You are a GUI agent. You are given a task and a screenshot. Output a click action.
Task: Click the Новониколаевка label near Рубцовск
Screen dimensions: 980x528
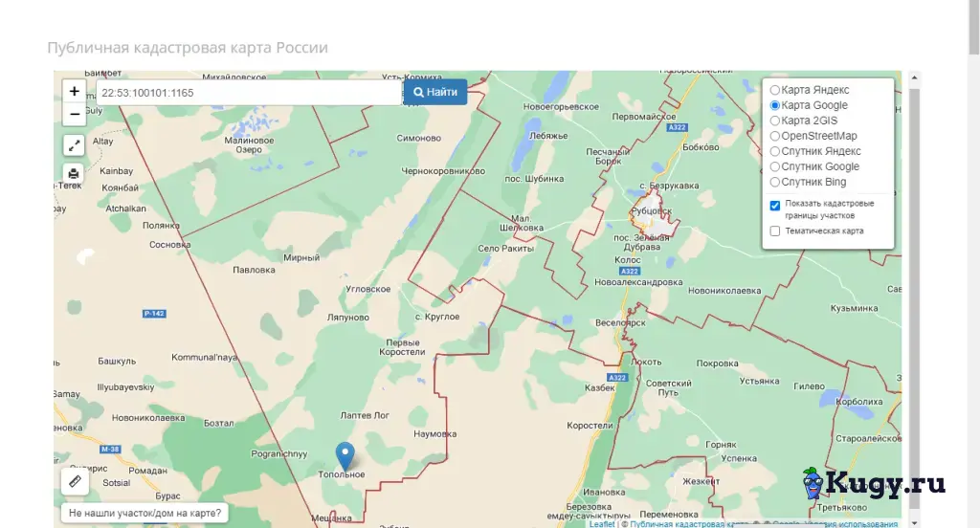pos(724,291)
